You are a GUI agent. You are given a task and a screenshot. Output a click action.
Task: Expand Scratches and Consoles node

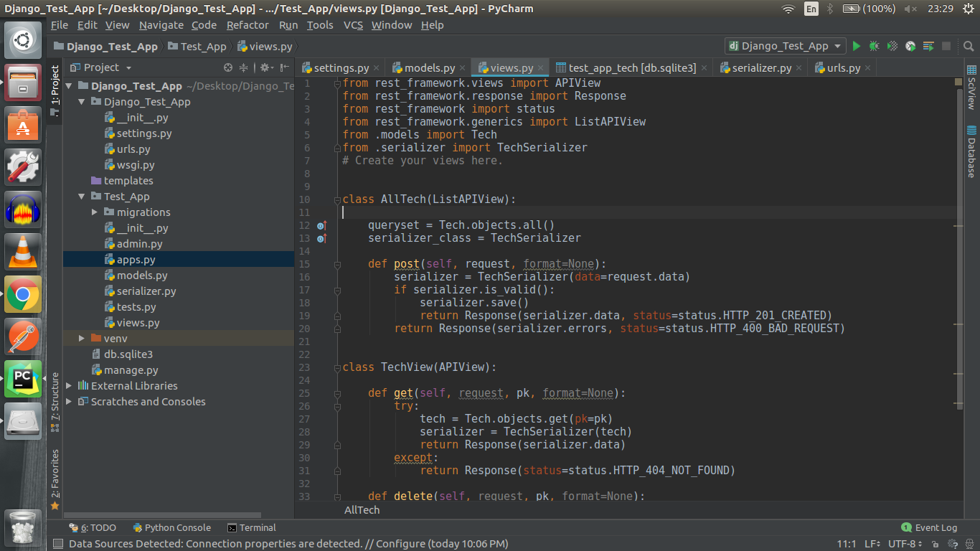pyautogui.click(x=70, y=402)
